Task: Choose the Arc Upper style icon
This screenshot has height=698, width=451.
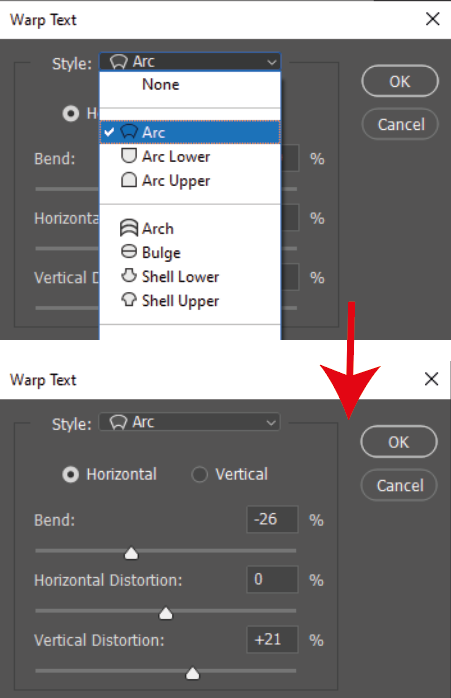Action: coord(129,180)
